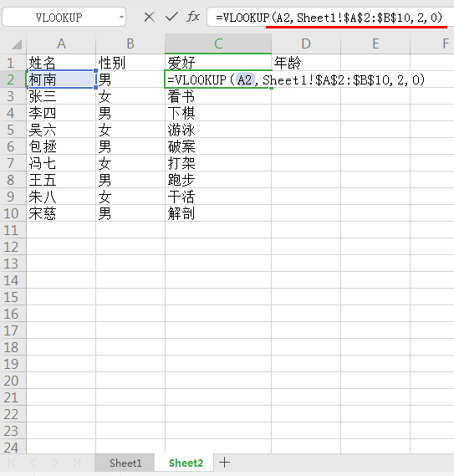Select the cell containing 王五

(x=61, y=180)
